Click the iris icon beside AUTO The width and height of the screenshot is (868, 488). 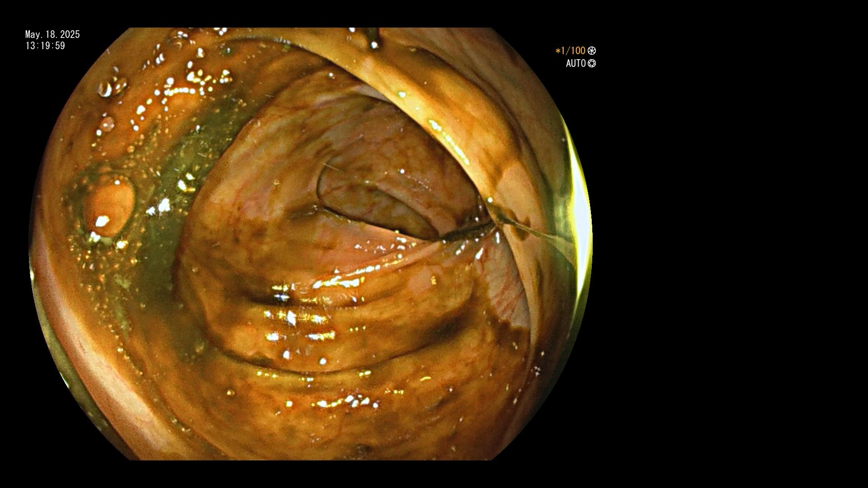coord(592,63)
